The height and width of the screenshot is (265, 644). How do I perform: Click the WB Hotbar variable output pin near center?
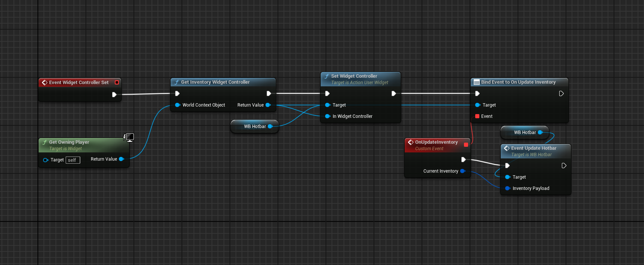coord(270,126)
